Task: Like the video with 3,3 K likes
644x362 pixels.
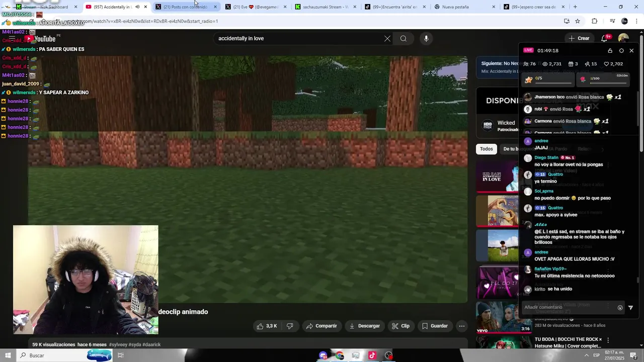Action: click(x=267, y=326)
